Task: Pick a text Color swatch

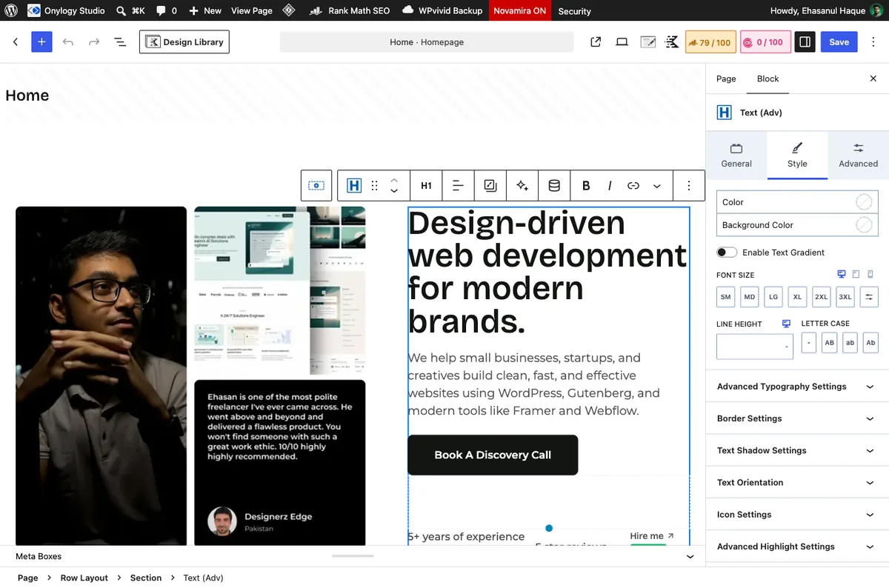Action: [x=864, y=202]
